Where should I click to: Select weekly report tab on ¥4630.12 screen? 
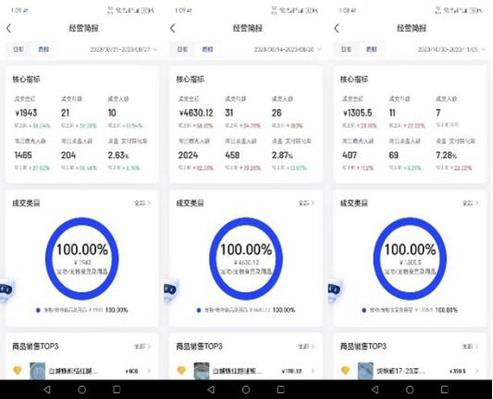point(207,49)
